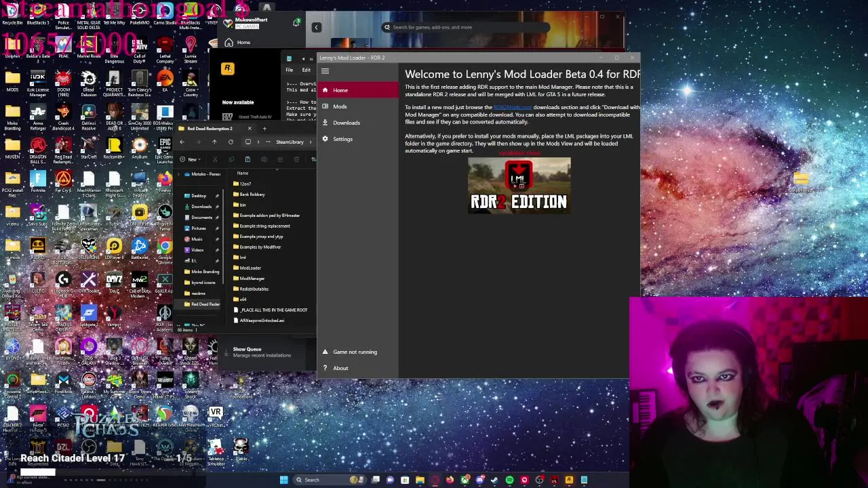Follow the RDR2Mods.com link
The height and width of the screenshot is (488, 868).
(513, 107)
